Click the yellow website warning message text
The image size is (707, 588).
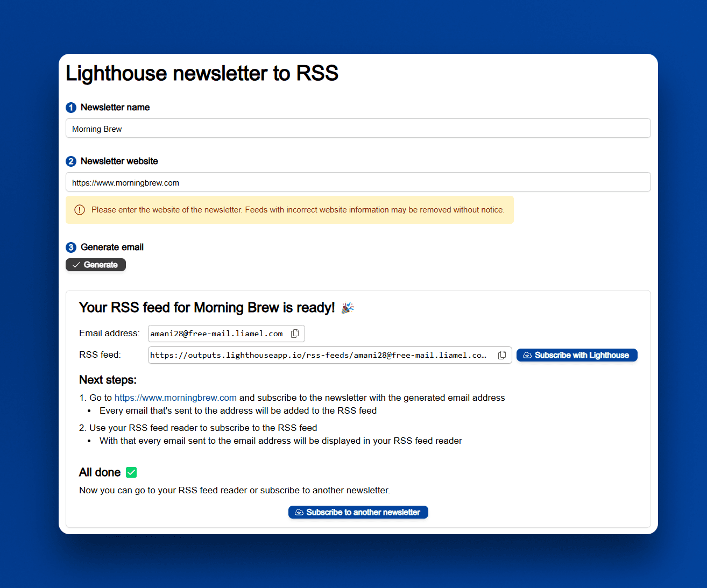tap(298, 210)
